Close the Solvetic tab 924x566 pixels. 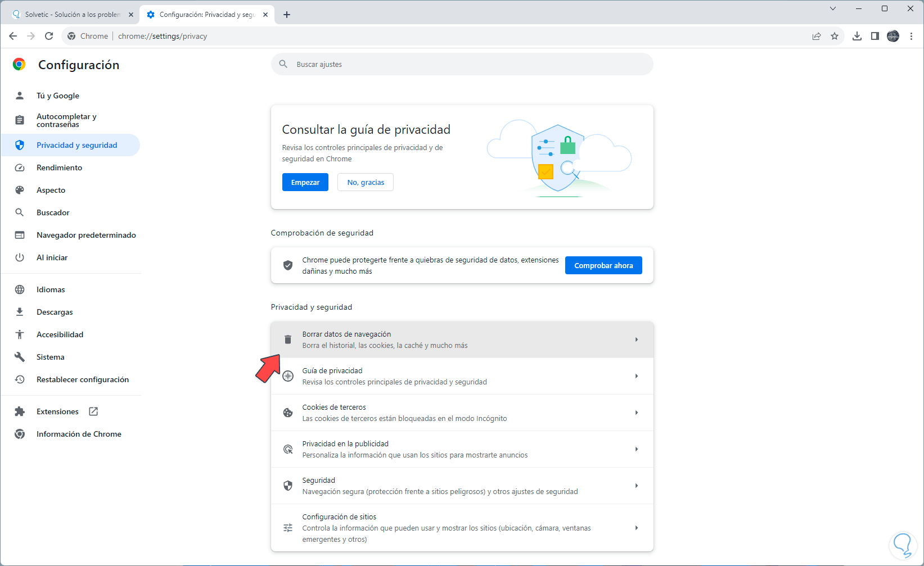131,15
